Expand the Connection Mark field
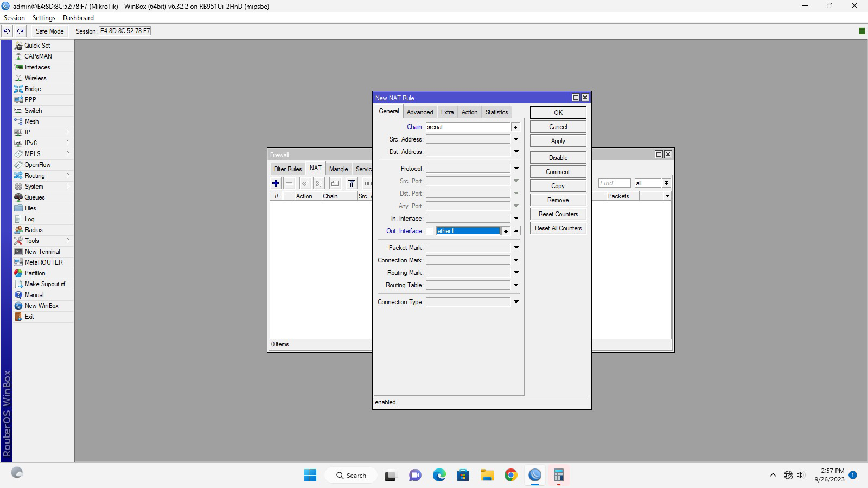Screen dimensions: 868x488 (516, 260)
